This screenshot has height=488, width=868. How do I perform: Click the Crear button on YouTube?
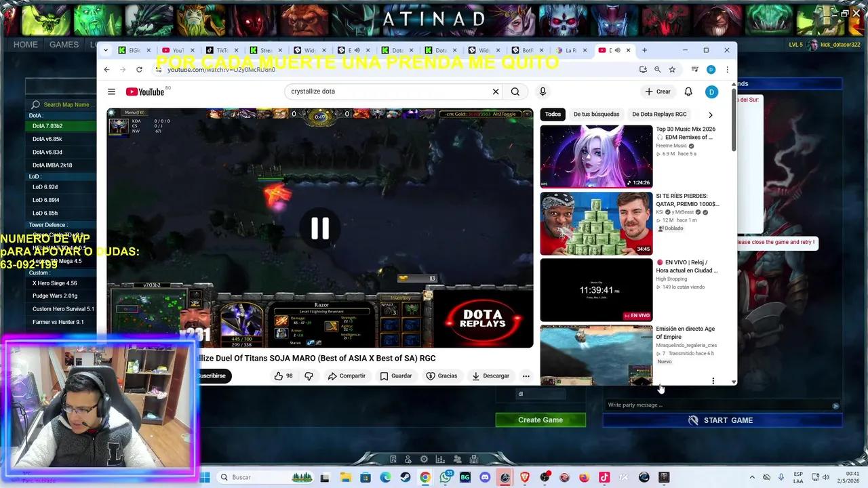pos(658,91)
